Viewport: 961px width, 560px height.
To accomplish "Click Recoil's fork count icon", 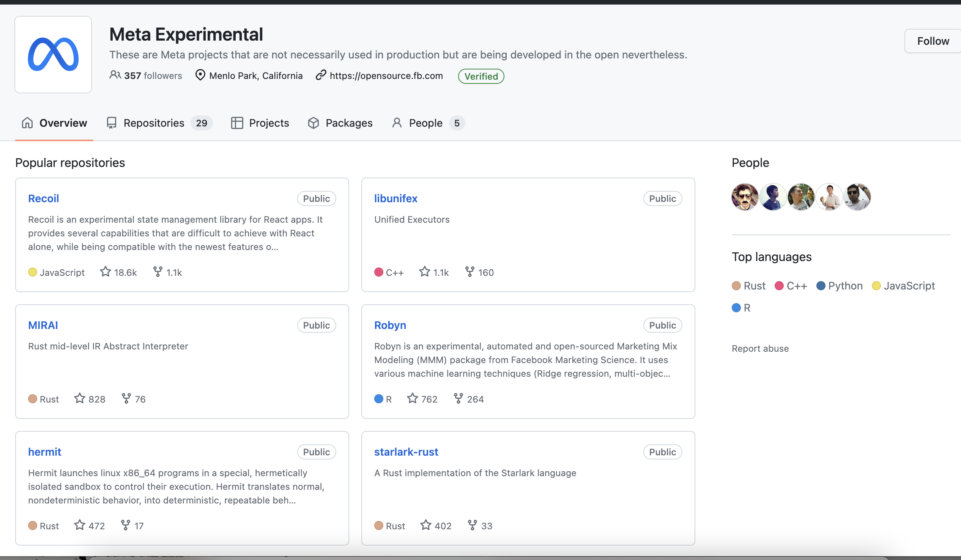I will click(158, 272).
